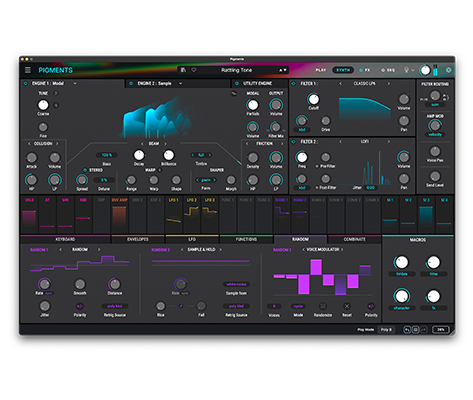Switch to the FUNCTIONS tab
The height and width of the screenshot is (400, 473).
[246, 239]
